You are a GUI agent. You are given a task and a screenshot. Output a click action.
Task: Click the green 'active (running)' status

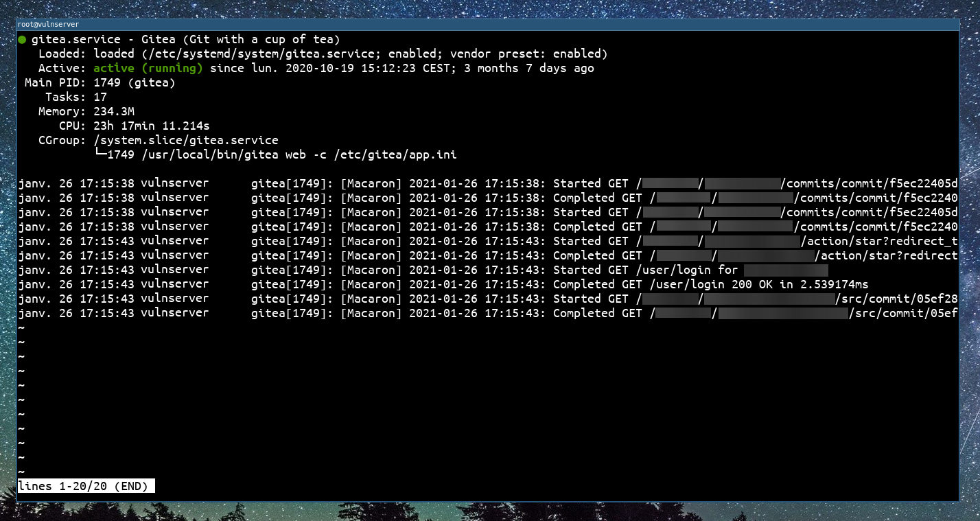point(148,68)
